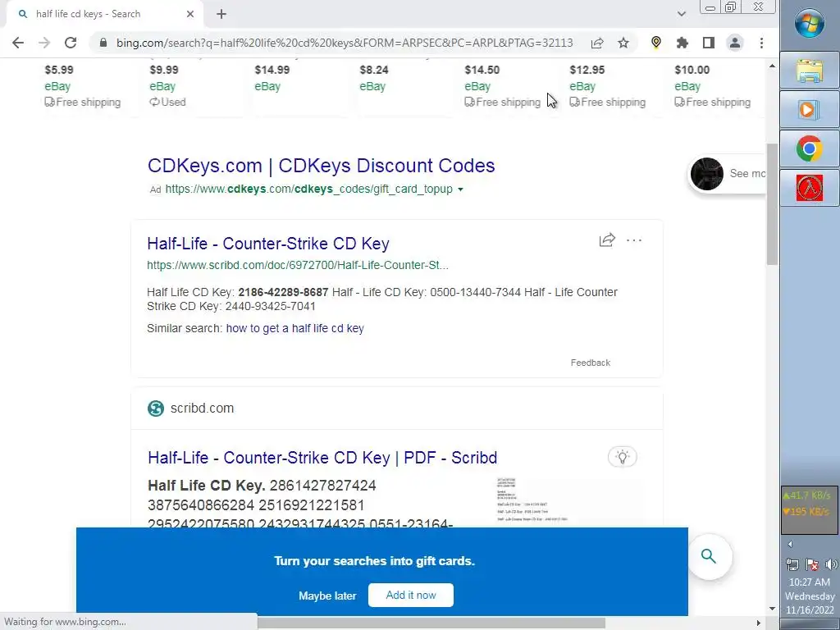Reload the Bing search page

(71, 43)
